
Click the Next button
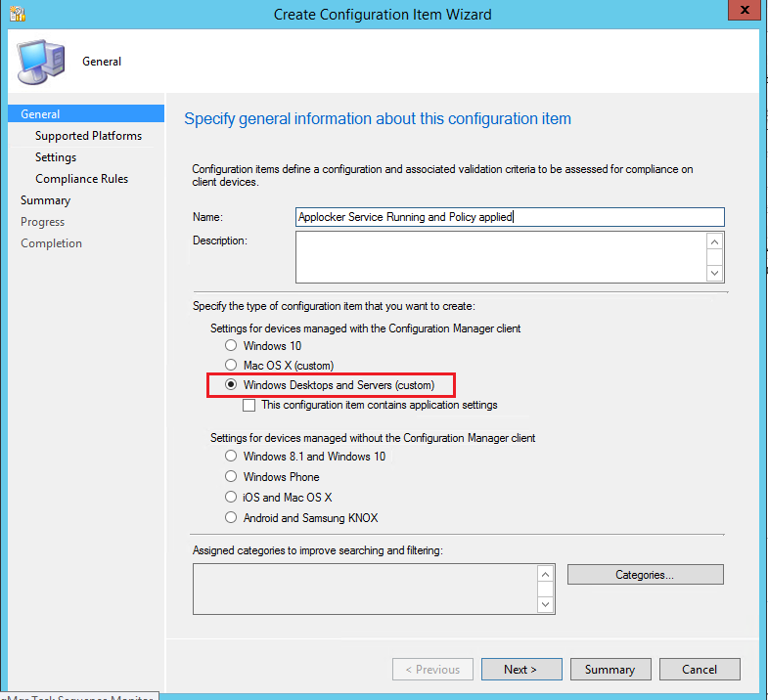click(520, 670)
